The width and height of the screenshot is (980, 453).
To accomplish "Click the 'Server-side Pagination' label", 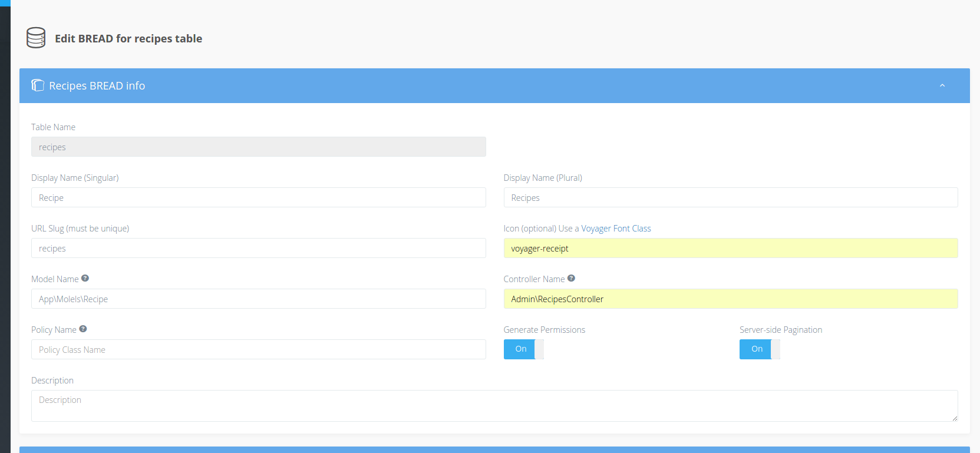I will pyautogui.click(x=781, y=330).
